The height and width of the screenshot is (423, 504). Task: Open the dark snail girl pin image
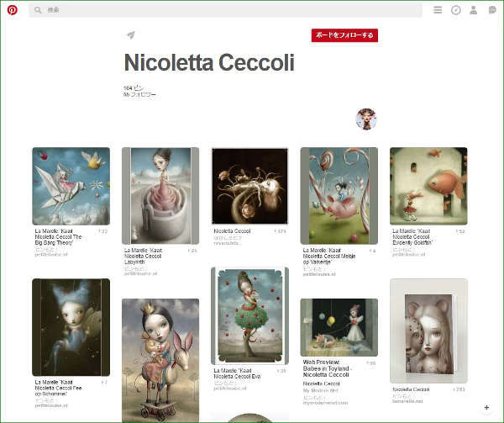[x=249, y=186]
